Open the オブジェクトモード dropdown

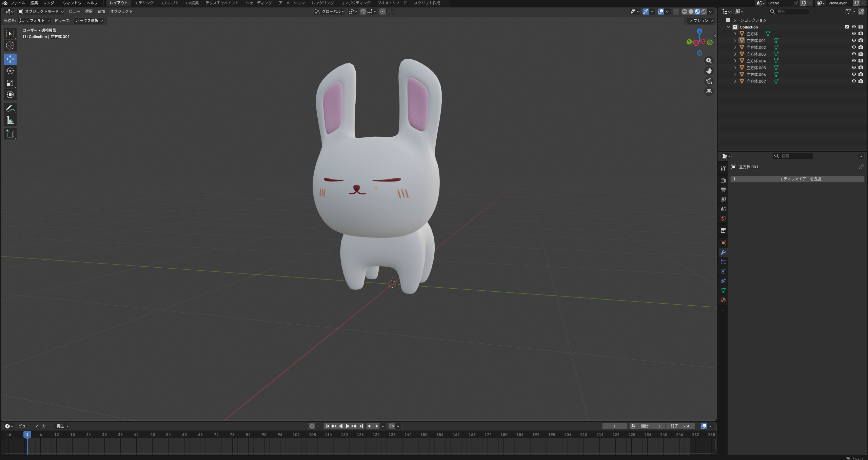[41, 12]
